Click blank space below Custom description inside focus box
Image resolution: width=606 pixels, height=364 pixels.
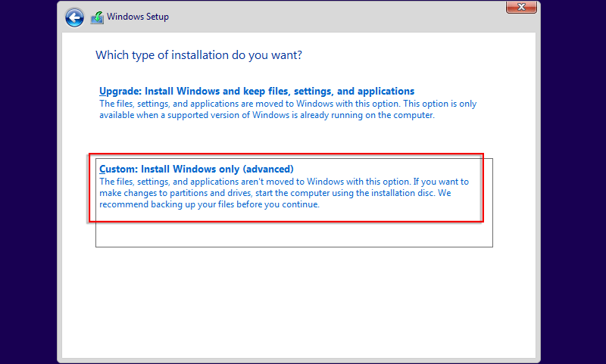coord(294,234)
